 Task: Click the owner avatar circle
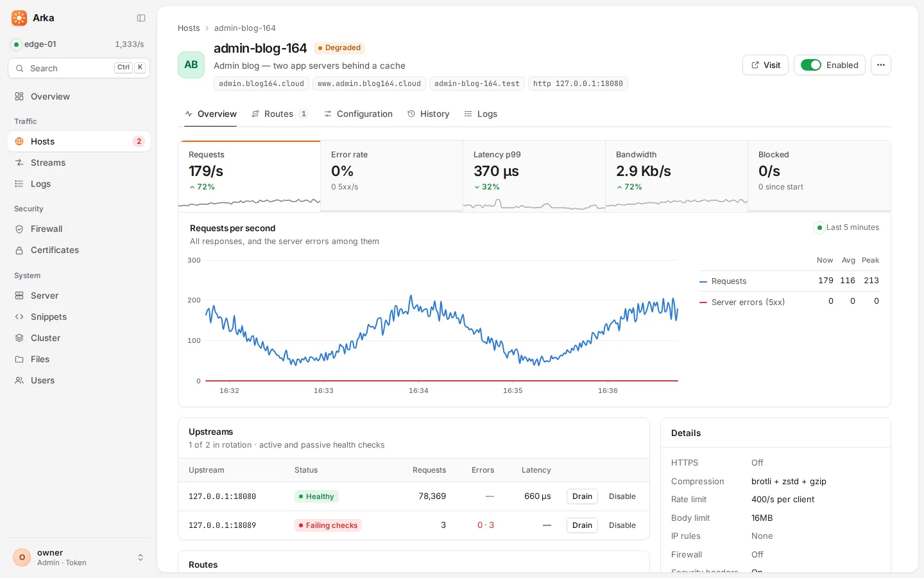click(22, 557)
